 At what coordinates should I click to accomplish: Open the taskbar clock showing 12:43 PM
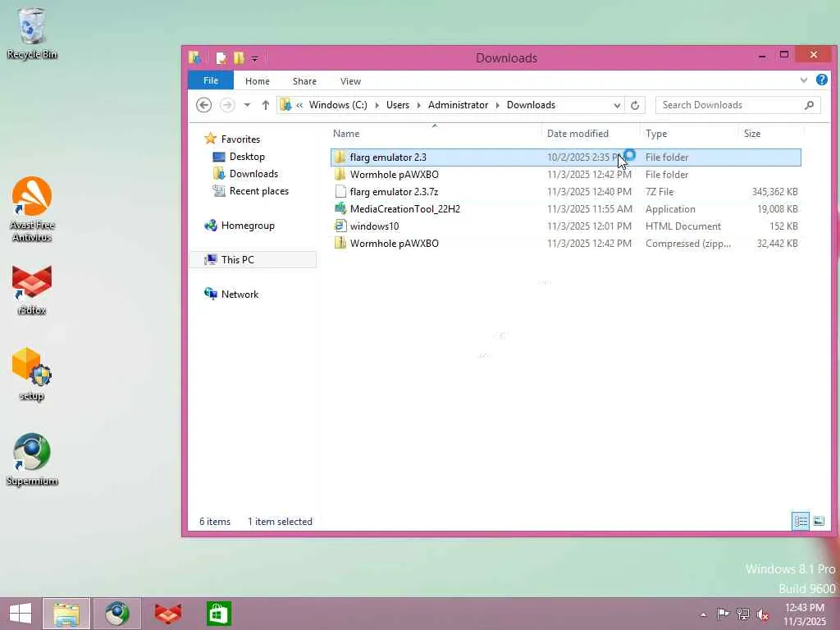(x=805, y=614)
